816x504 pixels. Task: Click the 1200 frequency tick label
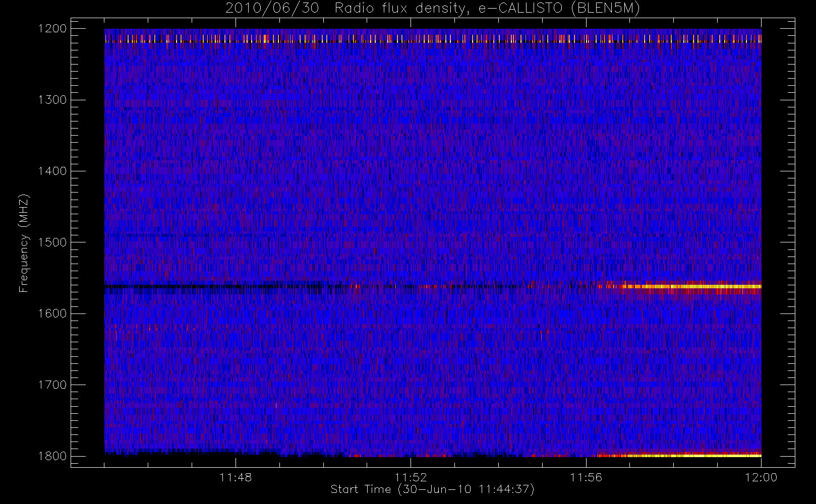tap(52, 29)
